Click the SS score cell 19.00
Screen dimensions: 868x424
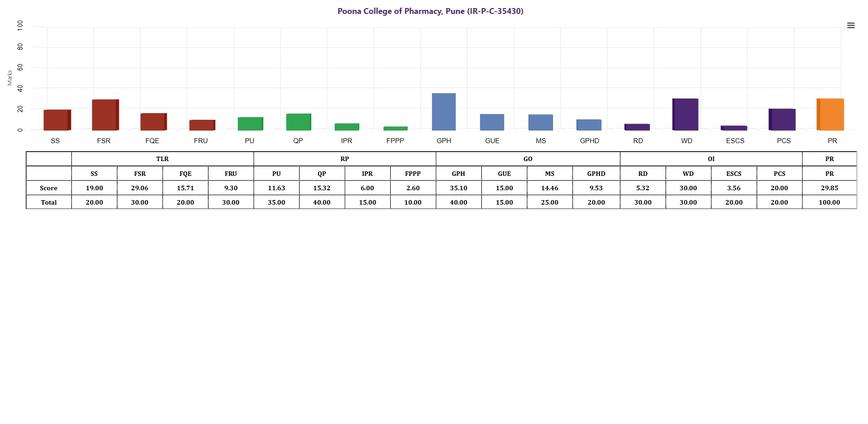[x=94, y=188]
